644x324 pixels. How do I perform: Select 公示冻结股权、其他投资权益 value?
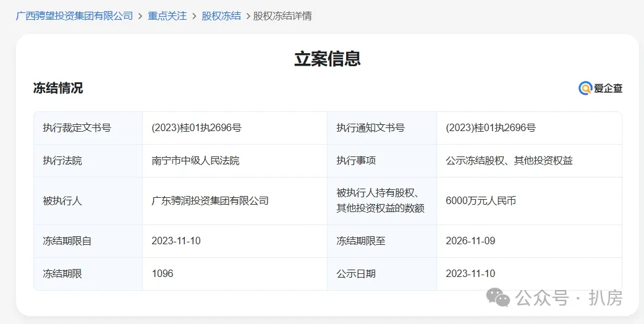(x=509, y=161)
